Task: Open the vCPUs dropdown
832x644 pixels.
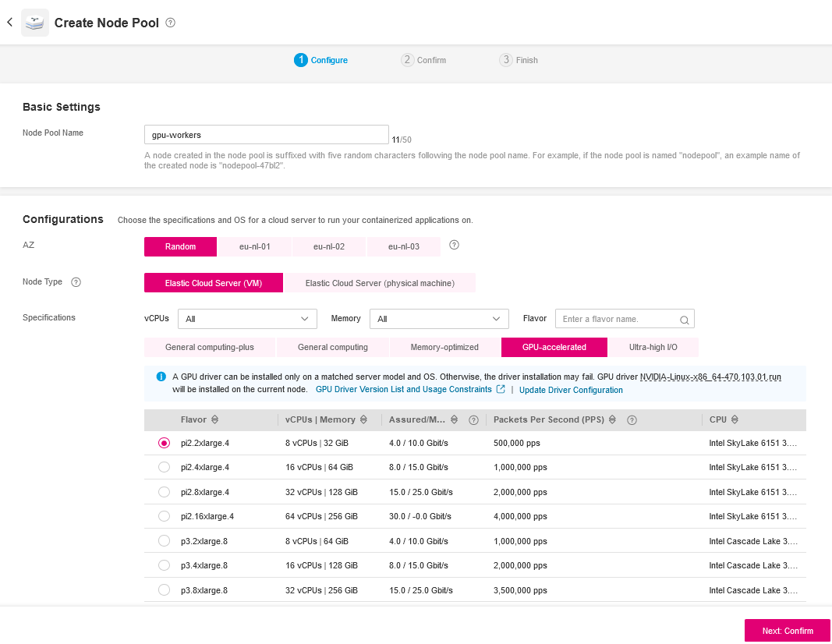Action: tap(247, 319)
